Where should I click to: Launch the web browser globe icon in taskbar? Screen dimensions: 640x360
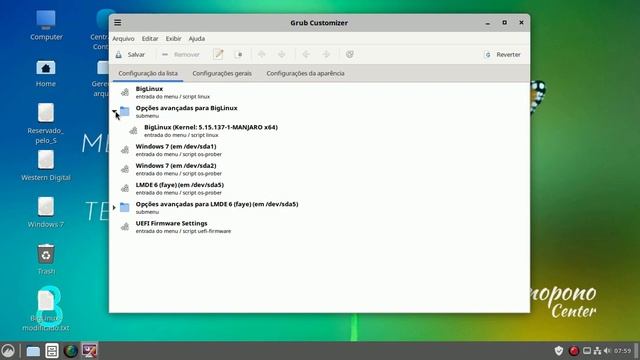[71, 351]
